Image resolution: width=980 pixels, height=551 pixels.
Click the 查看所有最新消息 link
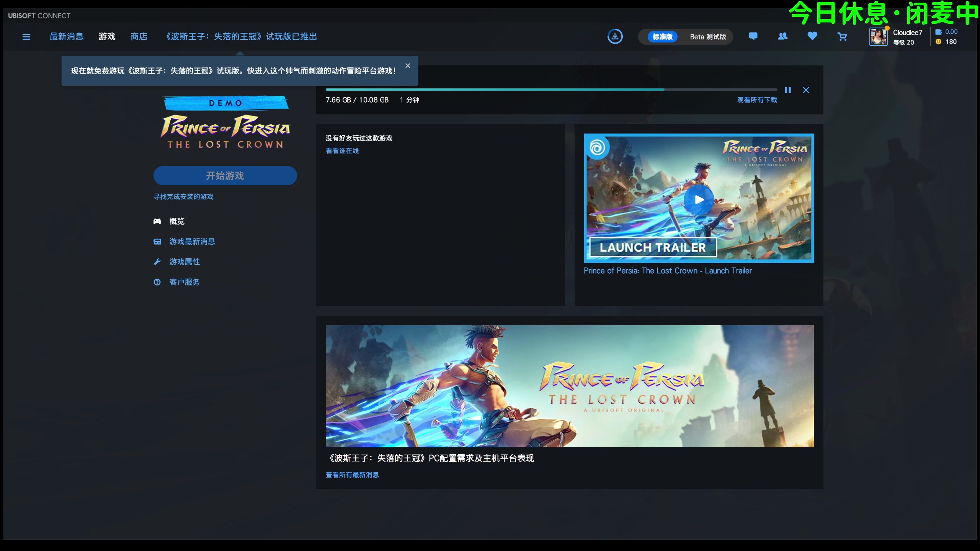click(x=352, y=475)
